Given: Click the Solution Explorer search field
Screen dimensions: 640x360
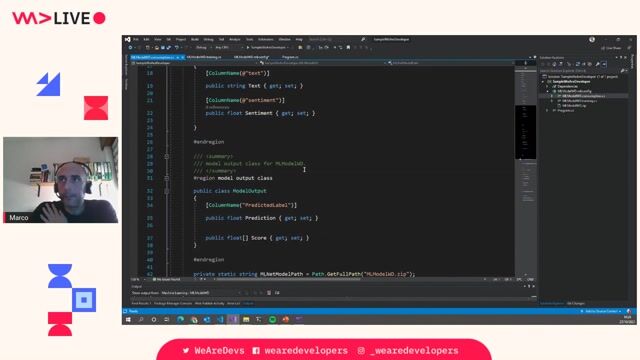Looking at the screenshot, I should pos(580,71).
